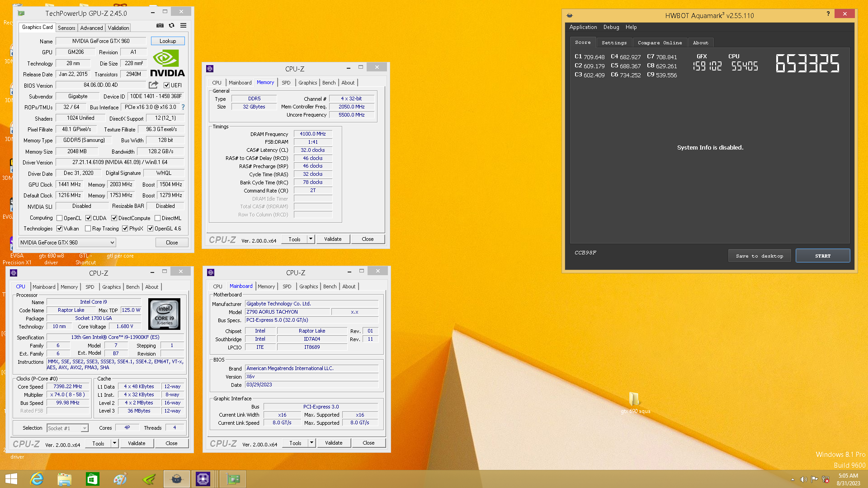Toggle the UEFI checkbox in GPU-Z
868x488 pixels.
(x=166, y=85)
